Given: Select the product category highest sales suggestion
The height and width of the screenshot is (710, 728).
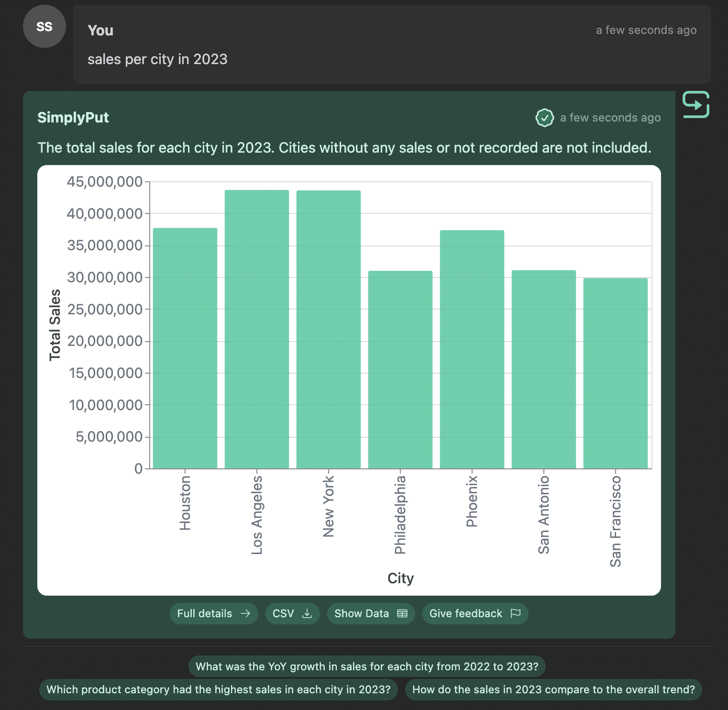Looking at the screenshot, I should (x=219, y=689).
